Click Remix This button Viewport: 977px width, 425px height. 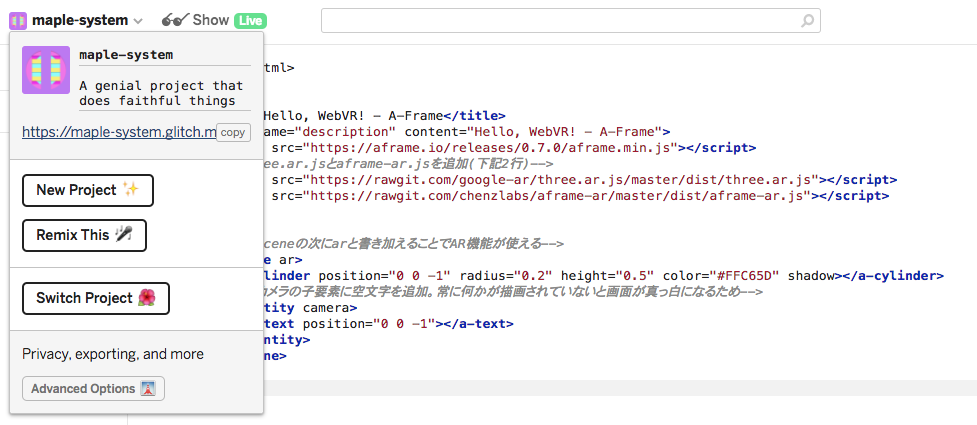[x=84, y=236]
